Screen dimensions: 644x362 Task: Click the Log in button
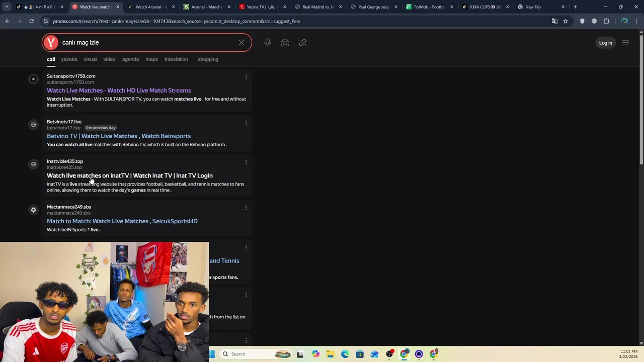tap(605, 43)
